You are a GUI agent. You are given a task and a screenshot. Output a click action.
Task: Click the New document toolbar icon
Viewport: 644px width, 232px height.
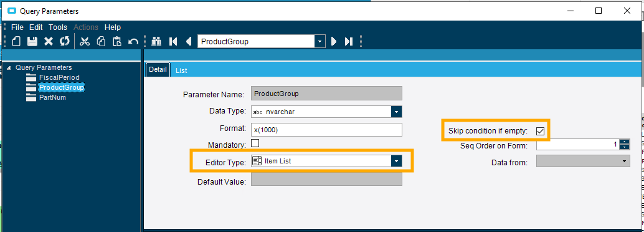16,41
